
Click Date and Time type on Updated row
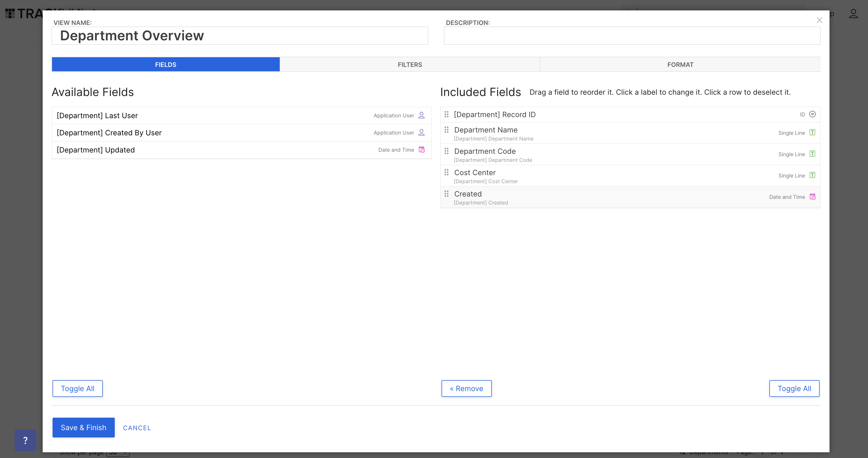point(396,150)
